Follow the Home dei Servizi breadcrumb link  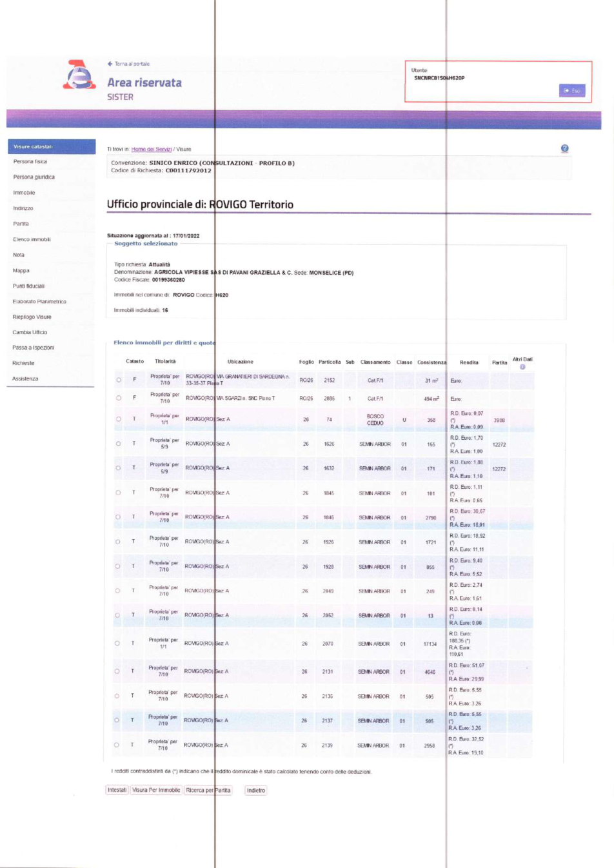click(152, 149)
